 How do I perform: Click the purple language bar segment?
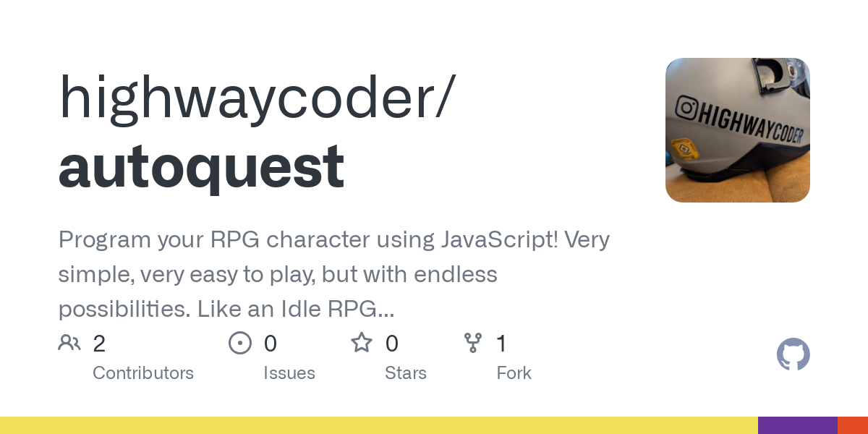(797, 425)
